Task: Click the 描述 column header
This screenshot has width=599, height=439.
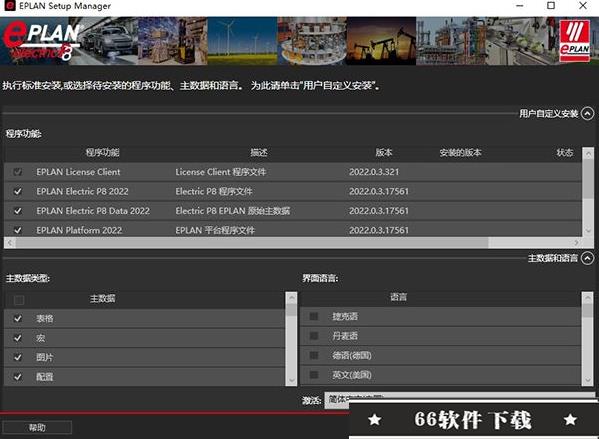Action: click(x=259, y=152)
